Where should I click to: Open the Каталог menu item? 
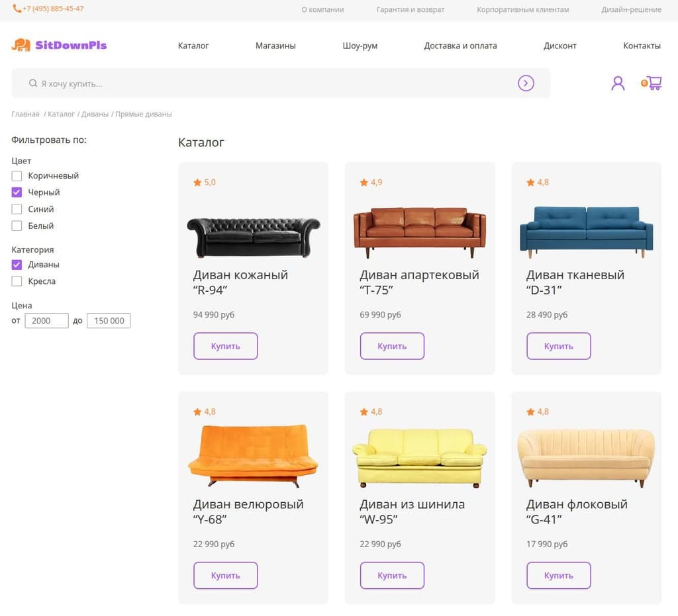point(193,46)
